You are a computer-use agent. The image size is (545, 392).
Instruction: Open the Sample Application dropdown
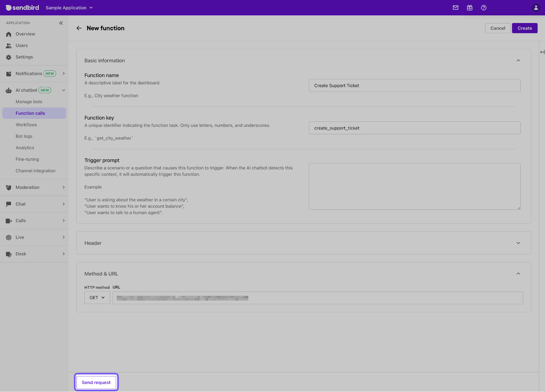point(69,7)
